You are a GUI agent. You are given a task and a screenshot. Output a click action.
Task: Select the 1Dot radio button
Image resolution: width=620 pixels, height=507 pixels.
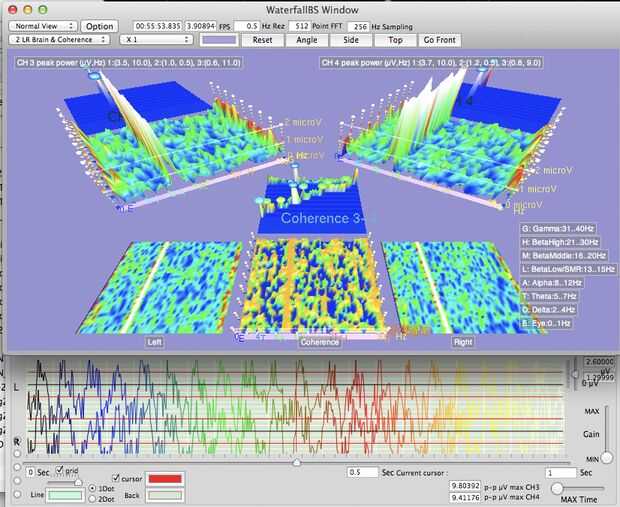(x=92, y=488)
